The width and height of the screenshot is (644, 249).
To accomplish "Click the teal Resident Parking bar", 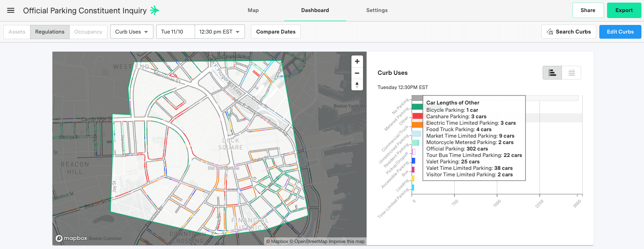I will pyautogui.click(x=415, y=143).
